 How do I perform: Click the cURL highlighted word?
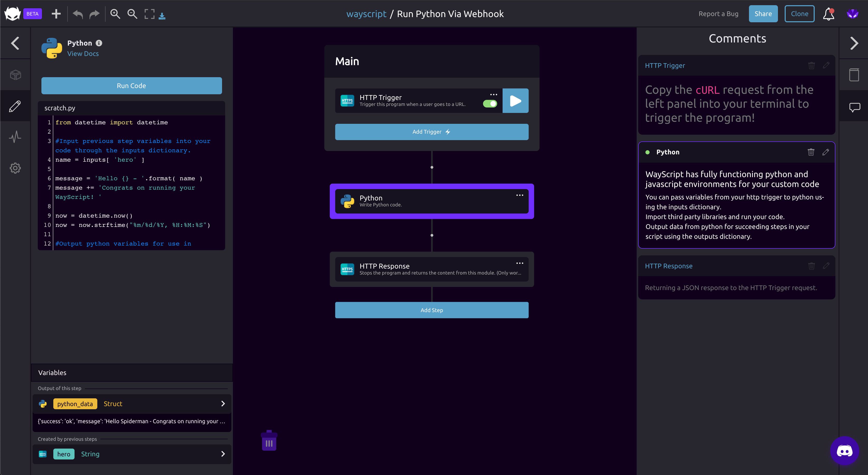click(708, 90)
